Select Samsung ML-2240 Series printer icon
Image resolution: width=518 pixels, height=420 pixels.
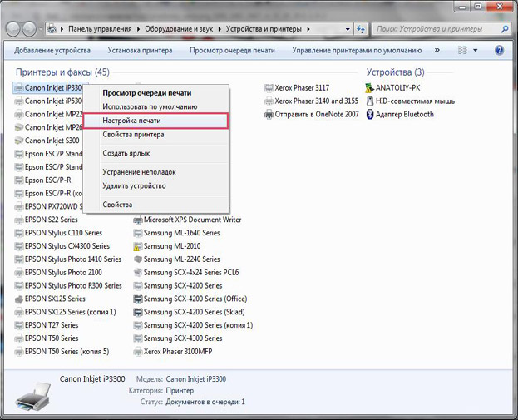138,259
